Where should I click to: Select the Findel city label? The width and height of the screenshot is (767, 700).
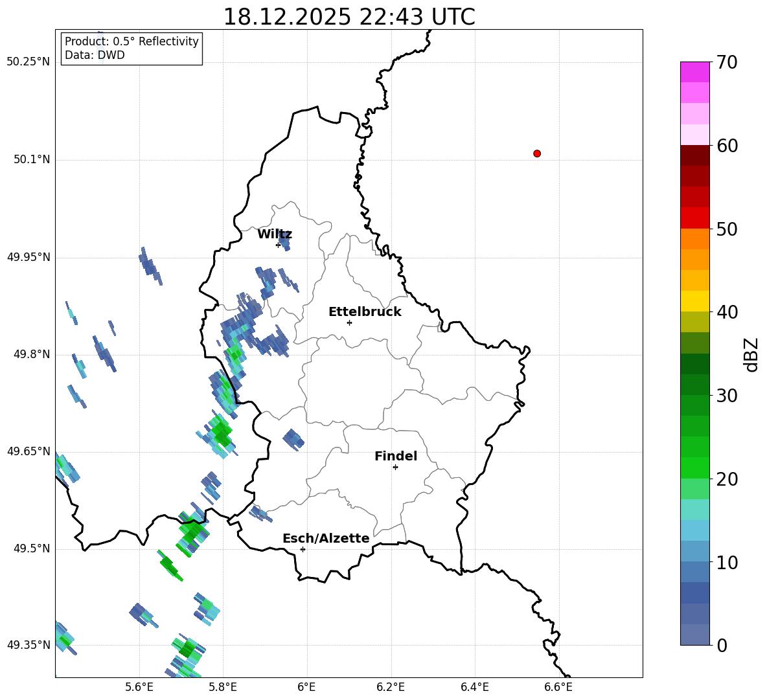pos(396,456)
